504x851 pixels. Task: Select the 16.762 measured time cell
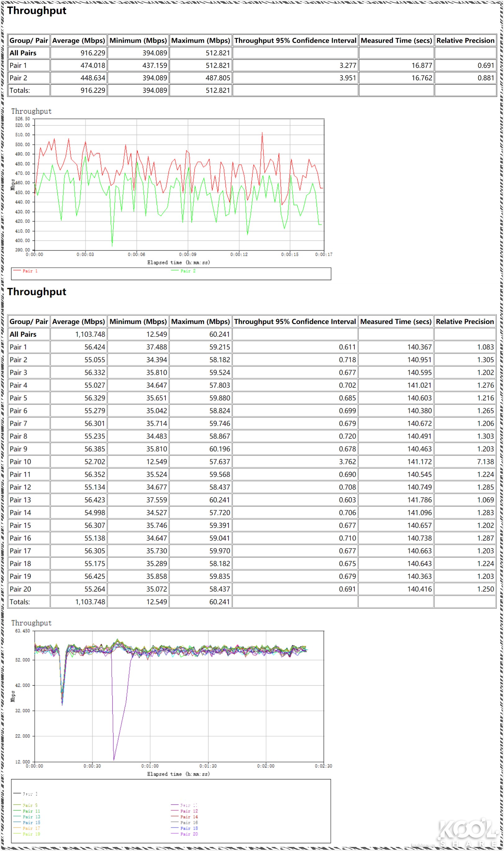click(x=396, y=78)
